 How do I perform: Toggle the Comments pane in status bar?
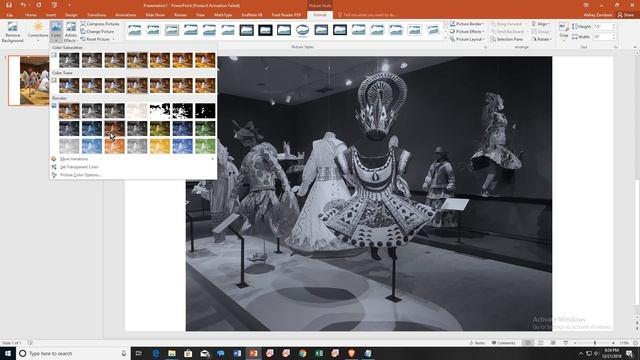503,343
